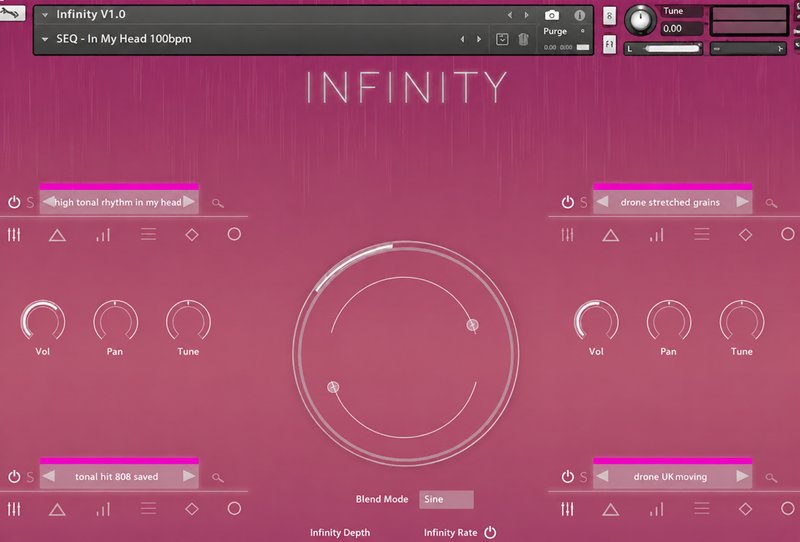The width and height of the screenshot is (800, 542).
Task: Open bars icon for drone stretched grains layer
Action: 657,235
